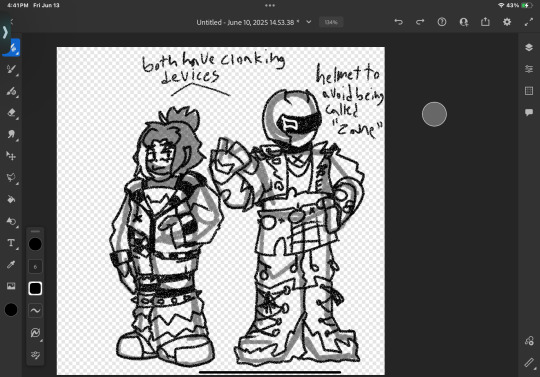
Task: Expand the document title dropdown chevron
Action: click(x=309, y=22)
